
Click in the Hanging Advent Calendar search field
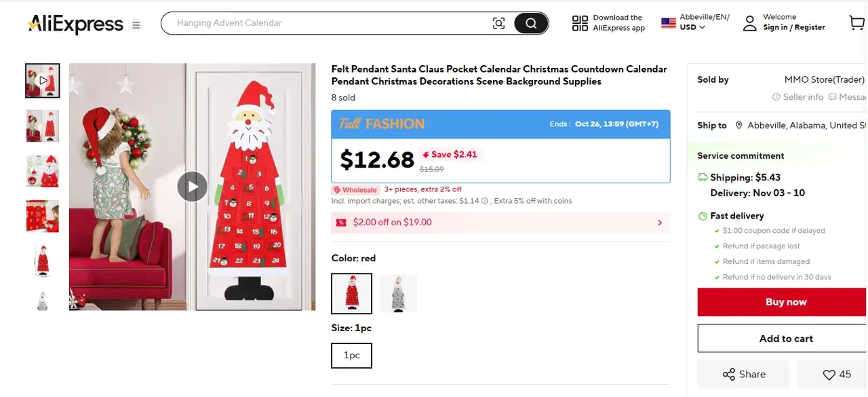pyautogui.click(x=325, y=23)
